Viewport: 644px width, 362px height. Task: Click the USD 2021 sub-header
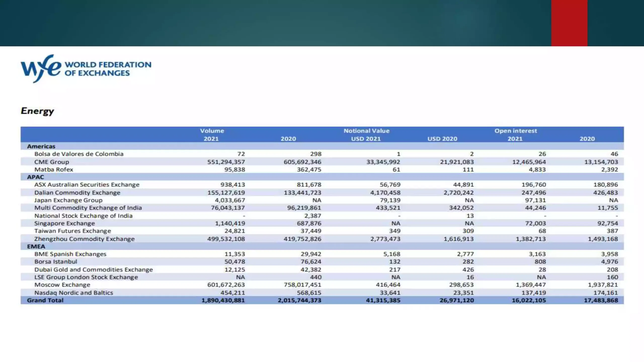point(366,139)
